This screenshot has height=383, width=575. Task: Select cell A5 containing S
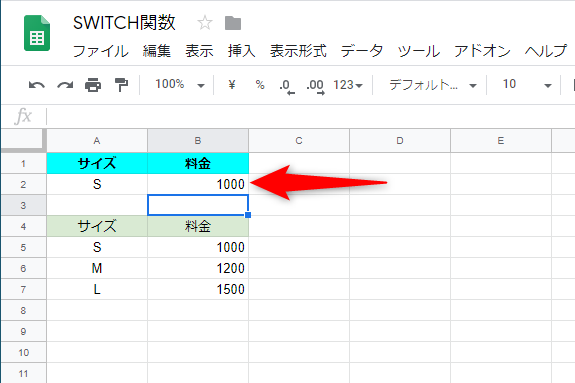click(x=97, y=247)
